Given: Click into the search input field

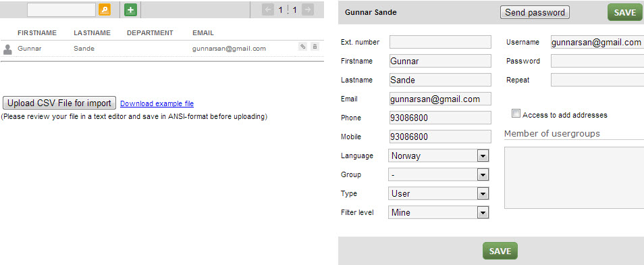Looking at the screenshot, I should click(61, 10).
